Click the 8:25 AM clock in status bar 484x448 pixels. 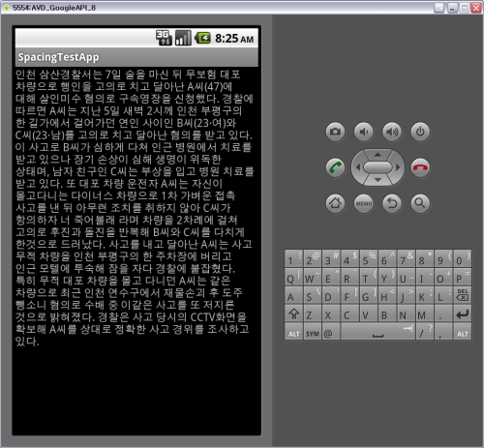234,39
